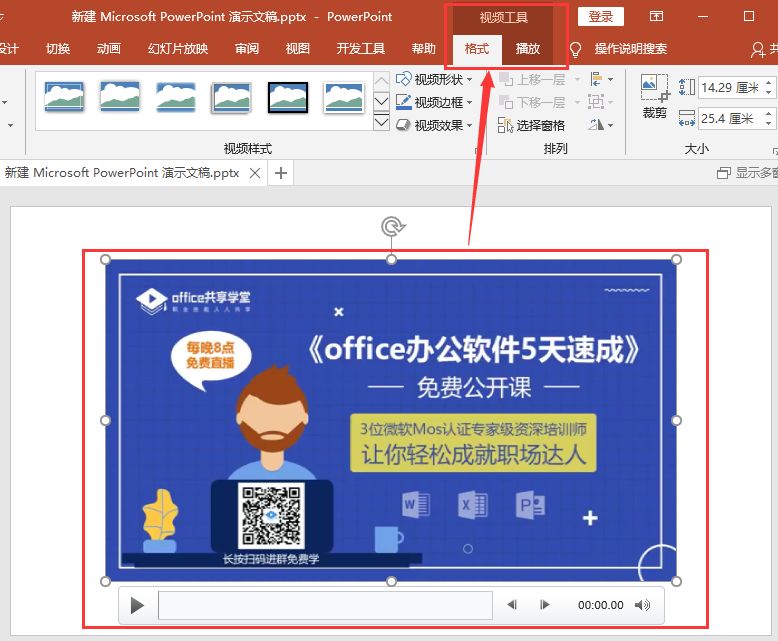Play the video with the play button

click(137, 605)
